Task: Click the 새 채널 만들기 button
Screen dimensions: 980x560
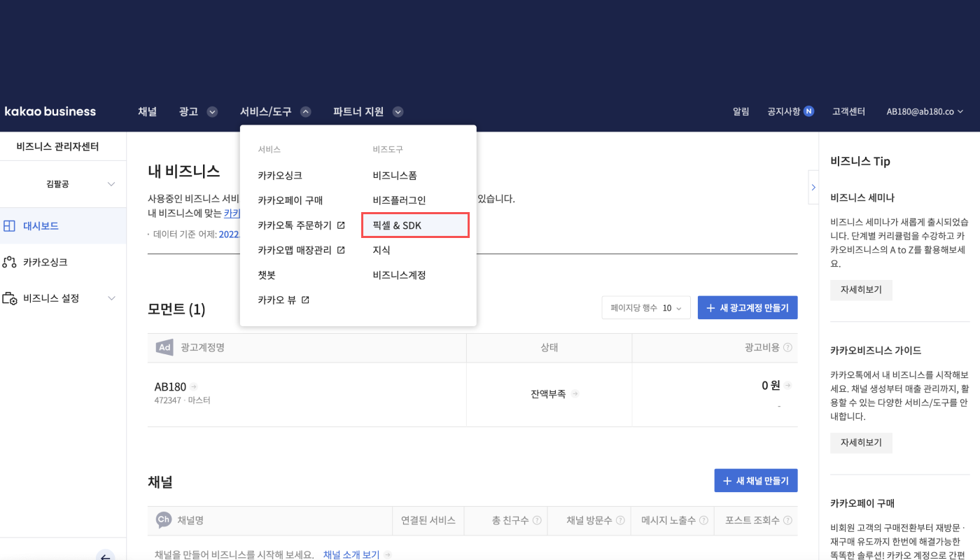Action: coord(756,481)
